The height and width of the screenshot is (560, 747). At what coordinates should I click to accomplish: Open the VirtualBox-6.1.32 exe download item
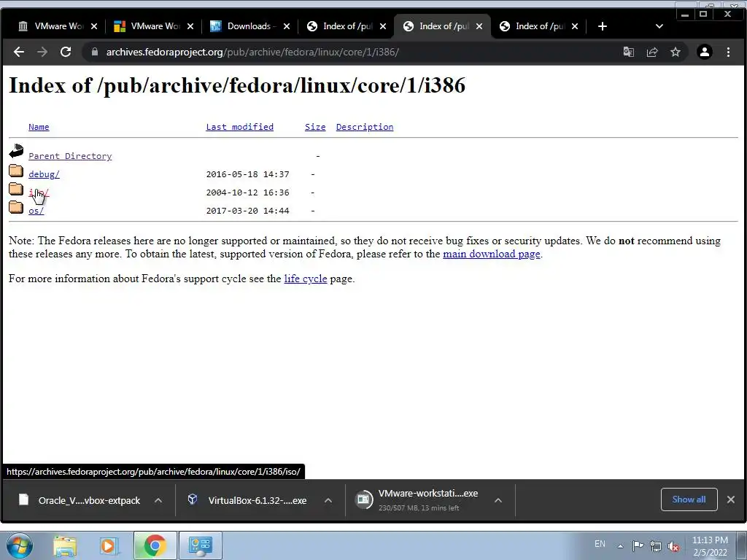pos(248,500)
